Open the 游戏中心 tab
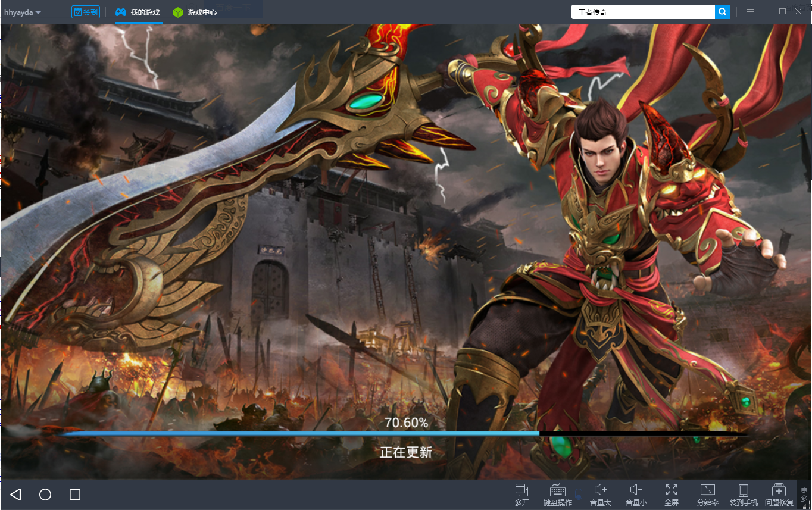 click(195, 12)
